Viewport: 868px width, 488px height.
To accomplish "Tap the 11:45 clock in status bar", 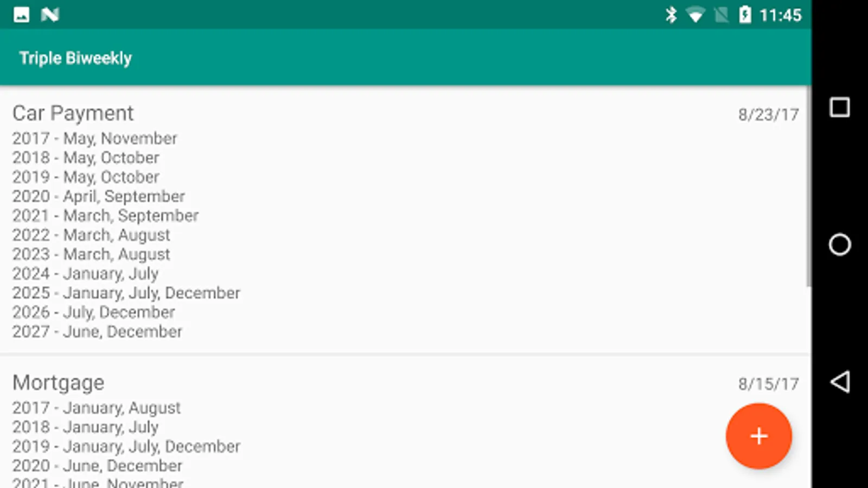I will pyautogui.click(x=780, y=15).
